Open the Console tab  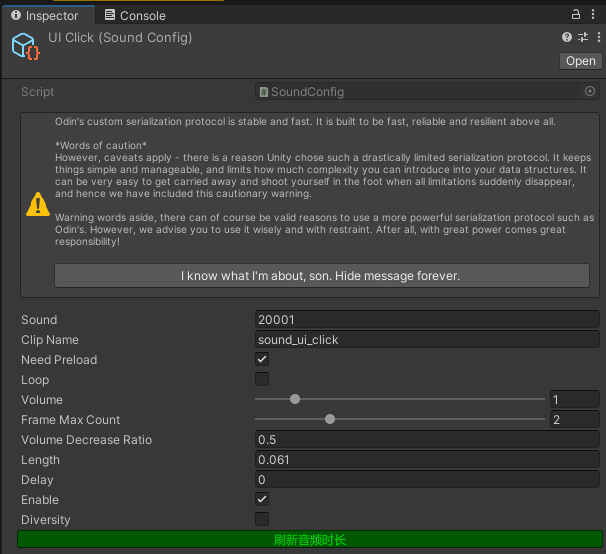[135, 15]
